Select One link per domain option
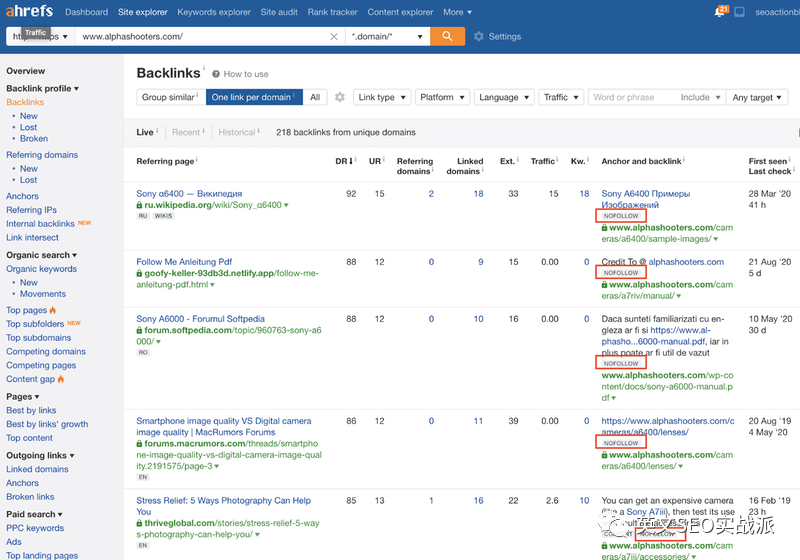The width and height of the screenshot is (800, 560). [x=254, y=97]
